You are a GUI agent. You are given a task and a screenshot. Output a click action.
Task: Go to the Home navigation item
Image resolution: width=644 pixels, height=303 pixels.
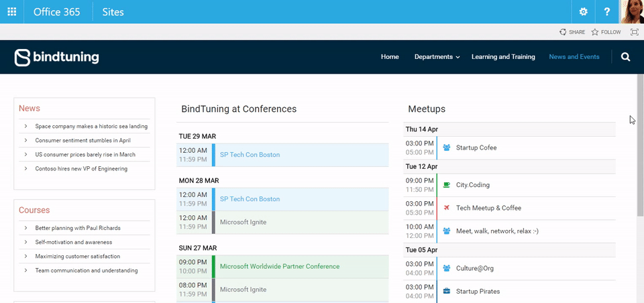click(x=390, y=57)
